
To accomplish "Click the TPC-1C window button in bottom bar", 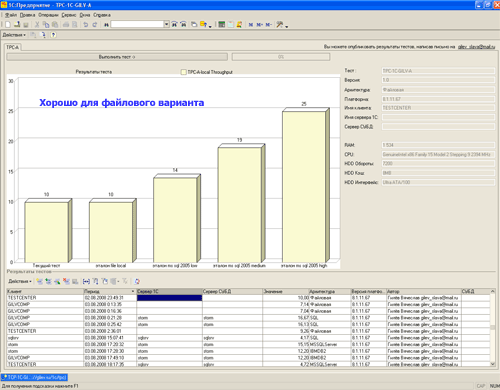I will tap(34, 377).
